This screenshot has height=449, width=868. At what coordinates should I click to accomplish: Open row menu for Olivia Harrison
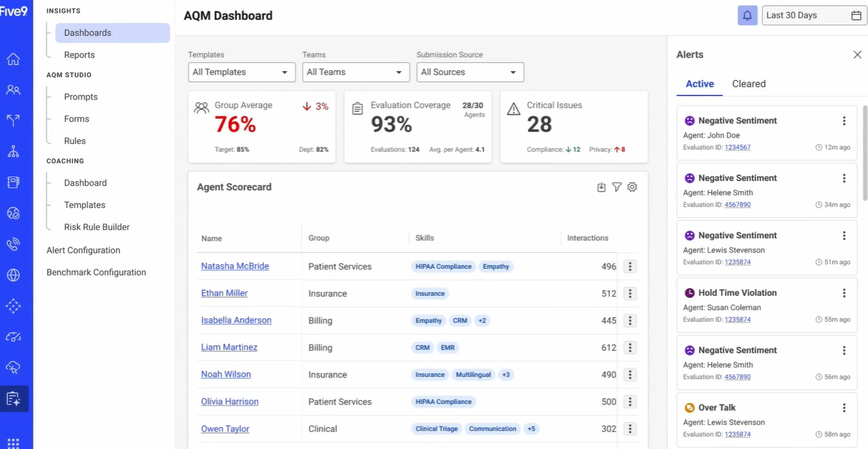[x=630, y=402]
